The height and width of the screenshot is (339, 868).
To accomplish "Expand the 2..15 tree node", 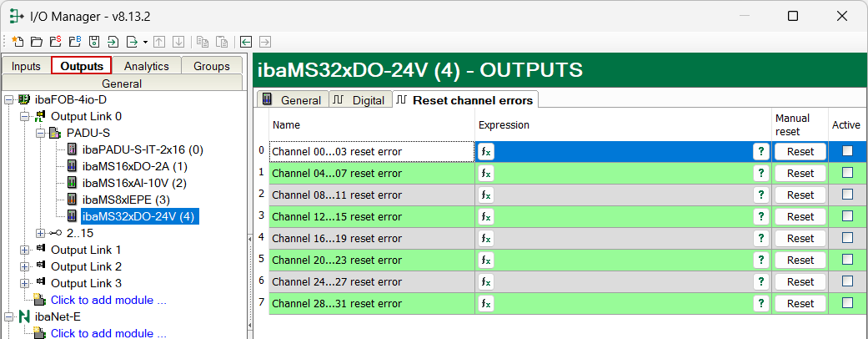I will pyautogui.click(x=40, y=233).
